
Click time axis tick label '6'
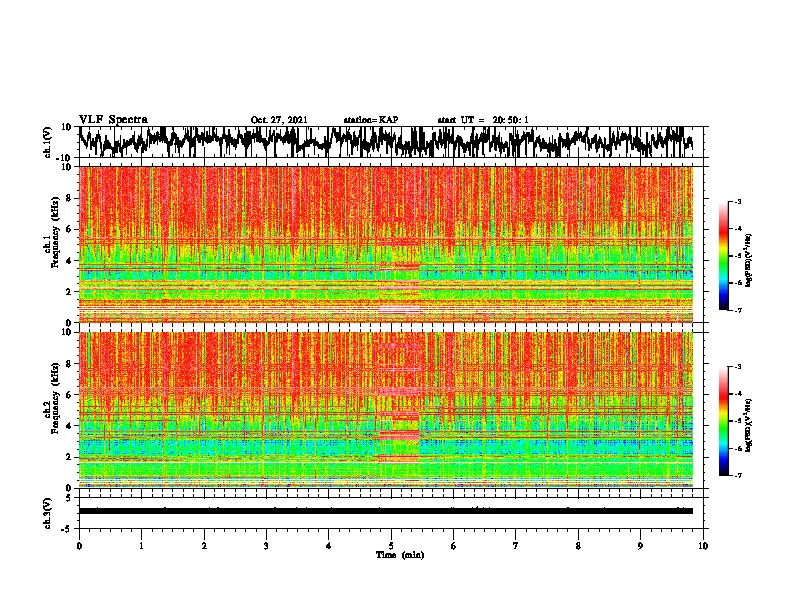(x=453, y=546)
